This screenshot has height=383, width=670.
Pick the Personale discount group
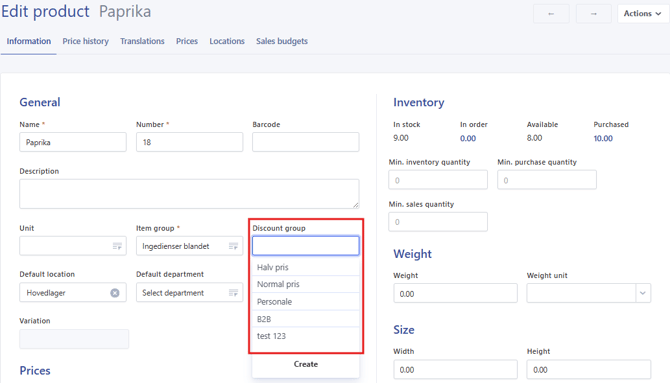306,302
